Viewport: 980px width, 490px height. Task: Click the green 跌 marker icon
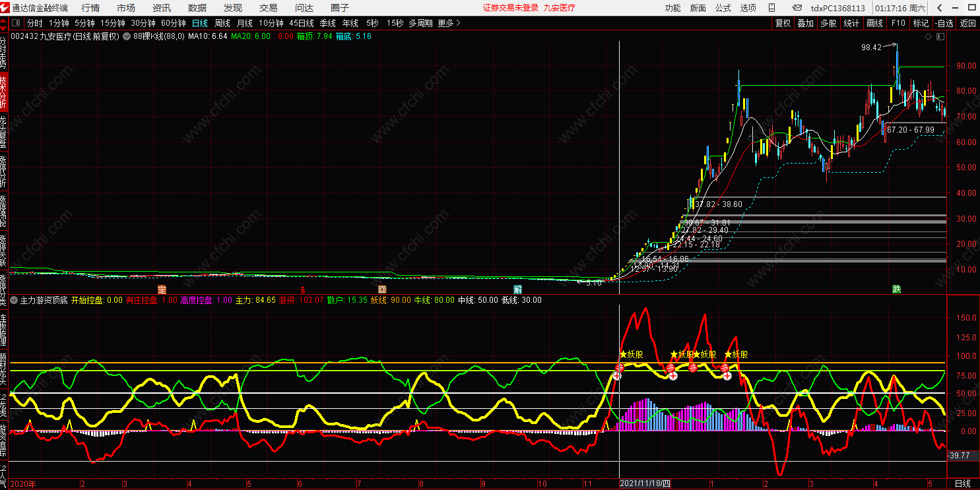click(x=896, y=289)
